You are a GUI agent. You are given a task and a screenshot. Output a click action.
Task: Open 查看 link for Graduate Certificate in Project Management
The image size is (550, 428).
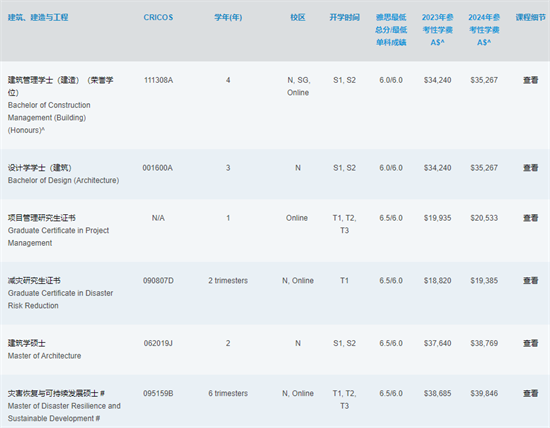530,218
